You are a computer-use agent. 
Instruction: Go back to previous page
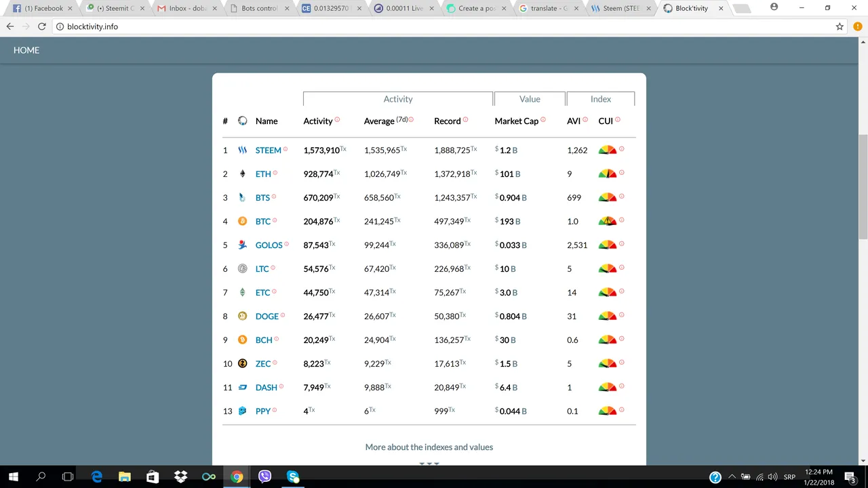(10, 26)
